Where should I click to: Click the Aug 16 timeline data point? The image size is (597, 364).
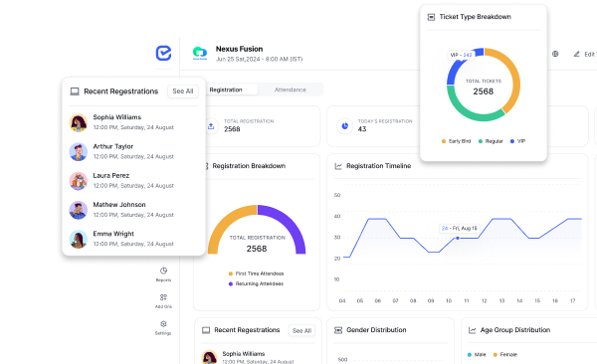click(x=458, y=238)
